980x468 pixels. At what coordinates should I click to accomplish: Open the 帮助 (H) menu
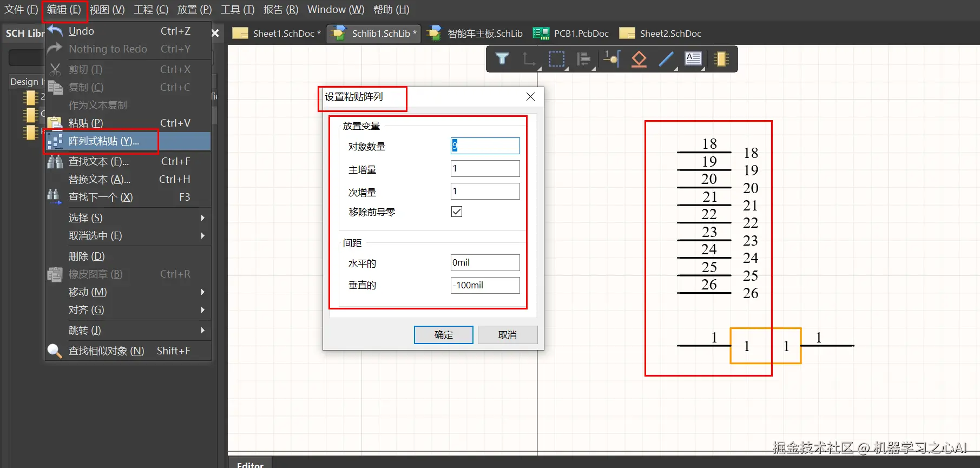391,10
